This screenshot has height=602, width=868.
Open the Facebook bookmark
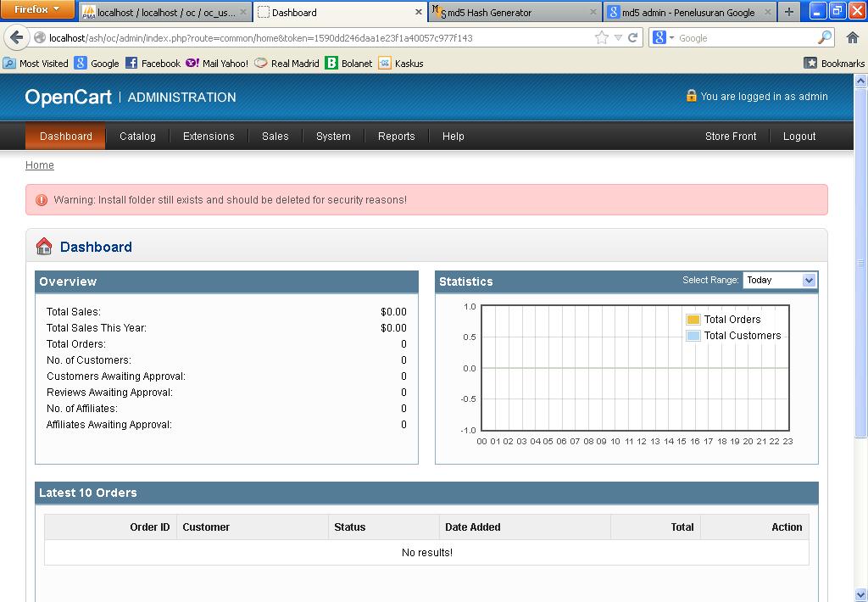[153, 63]
